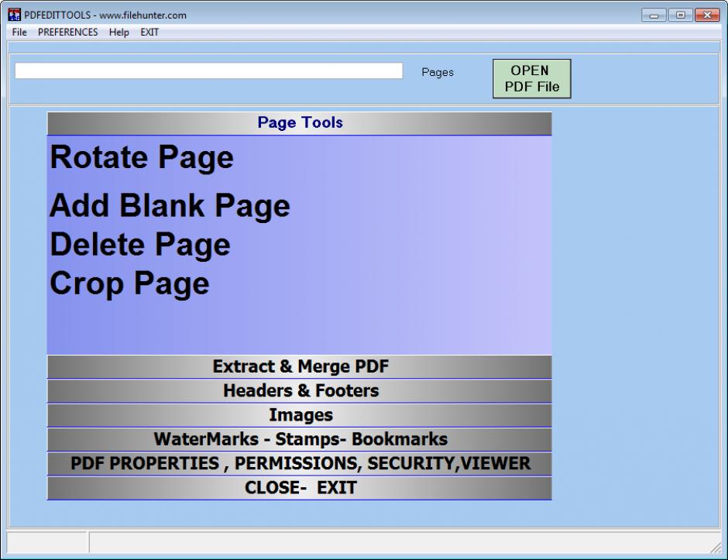Expand the Headers & Footers section
Image resolution: width=728 pixels, height=560 pixels.
(x=300, y=391)
